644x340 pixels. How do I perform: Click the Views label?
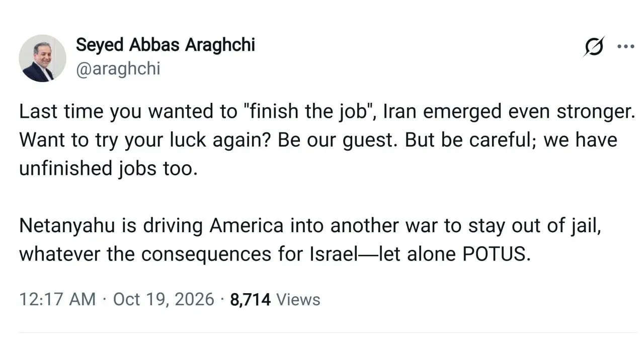tap(298, 300)
